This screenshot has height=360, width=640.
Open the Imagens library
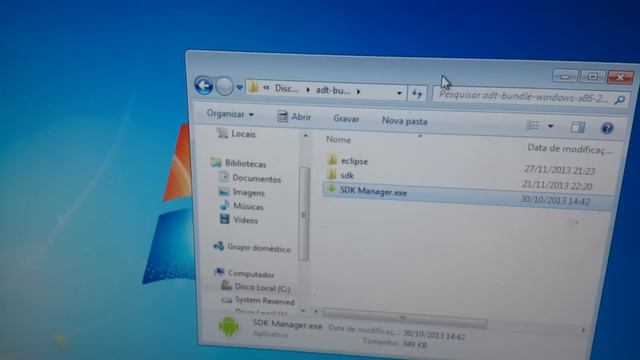249,193
